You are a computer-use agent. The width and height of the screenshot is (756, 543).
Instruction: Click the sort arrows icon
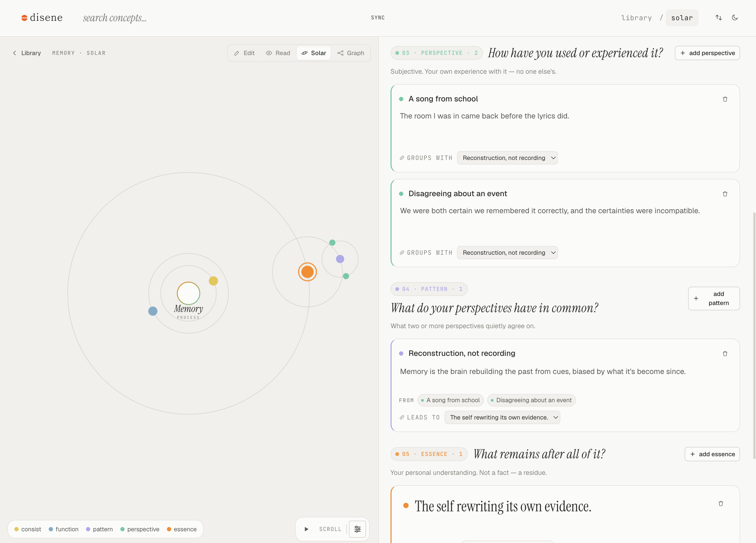[719, 18]
